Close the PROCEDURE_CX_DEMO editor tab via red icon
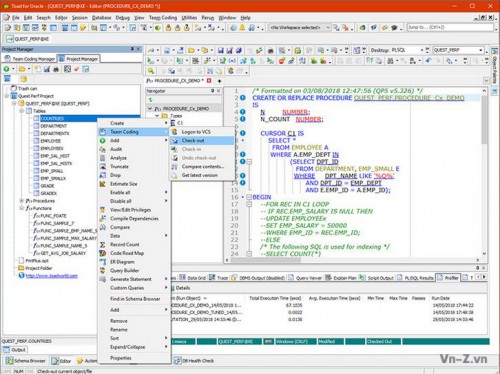This screenshot has height=374, width=500. pos(209,81)
